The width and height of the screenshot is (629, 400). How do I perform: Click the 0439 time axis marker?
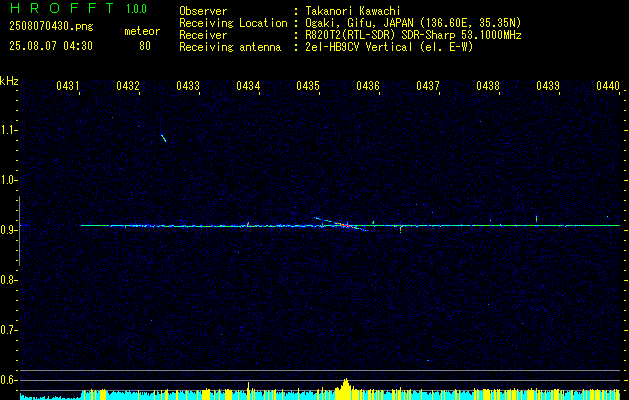548,86
